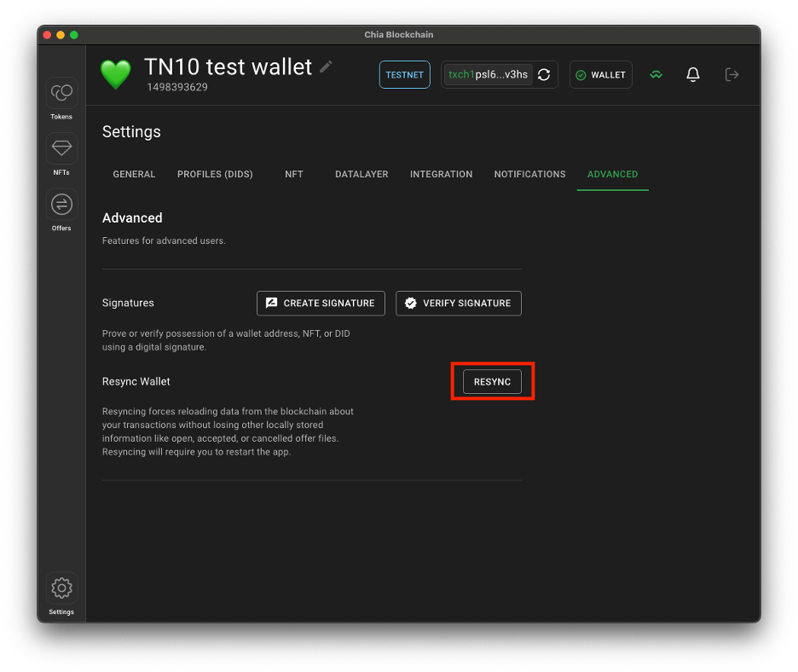
Task: Minimize the Chia Blockchain window
Action: click(x=61, y=35)
